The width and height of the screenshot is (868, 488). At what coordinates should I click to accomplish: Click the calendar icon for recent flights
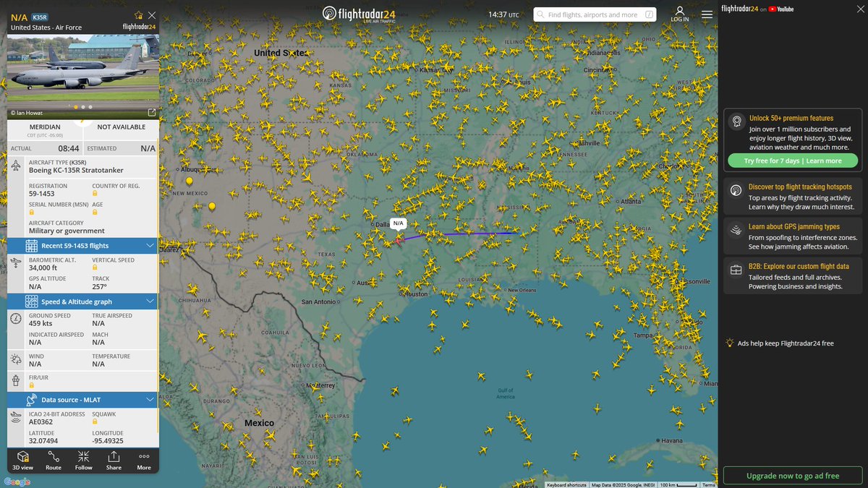pos(31,246)
